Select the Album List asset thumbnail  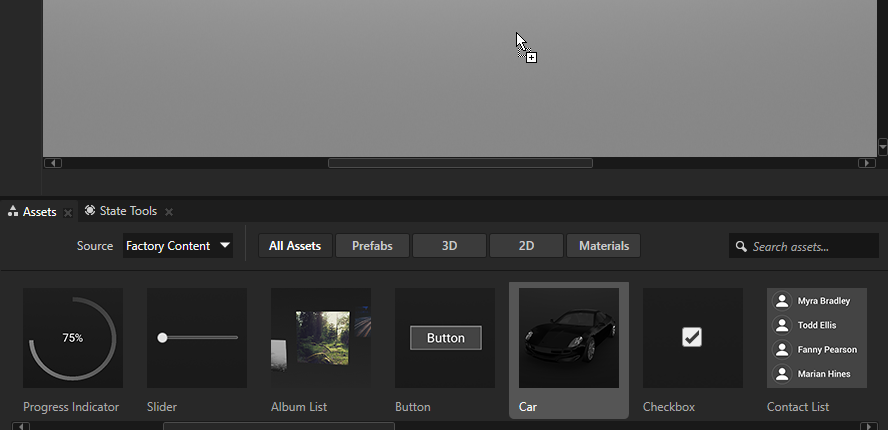click(321, 338)
